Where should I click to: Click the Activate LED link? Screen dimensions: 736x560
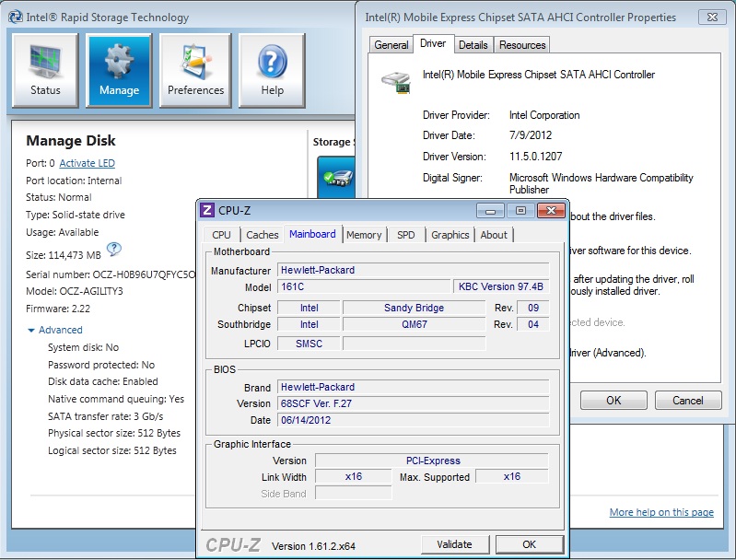tap(87, 163)
